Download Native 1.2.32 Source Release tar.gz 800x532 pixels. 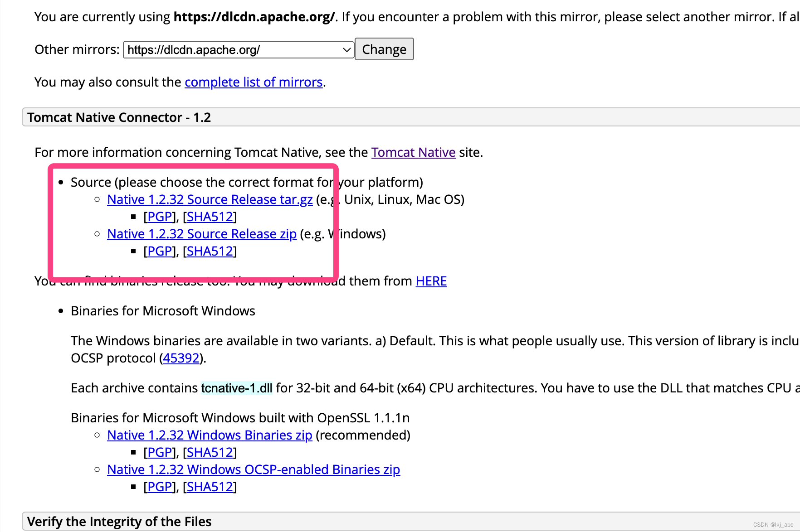tap(210, 199)
